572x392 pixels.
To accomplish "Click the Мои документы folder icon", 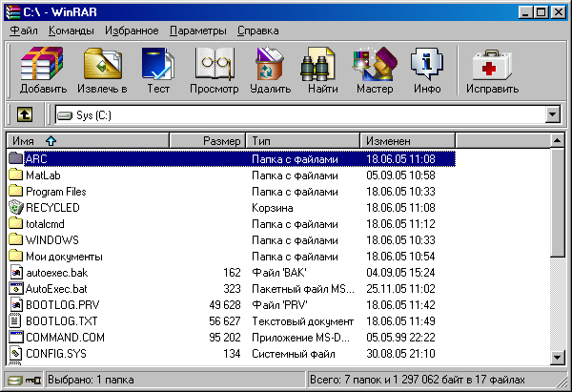I will tap(15, 256).
